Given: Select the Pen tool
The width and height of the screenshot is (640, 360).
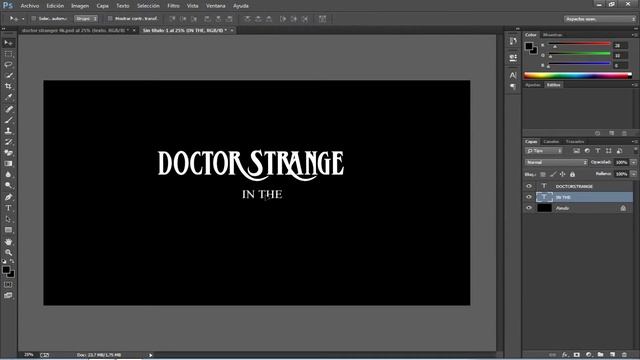Looking at the screenshot, I should [8, 197].
